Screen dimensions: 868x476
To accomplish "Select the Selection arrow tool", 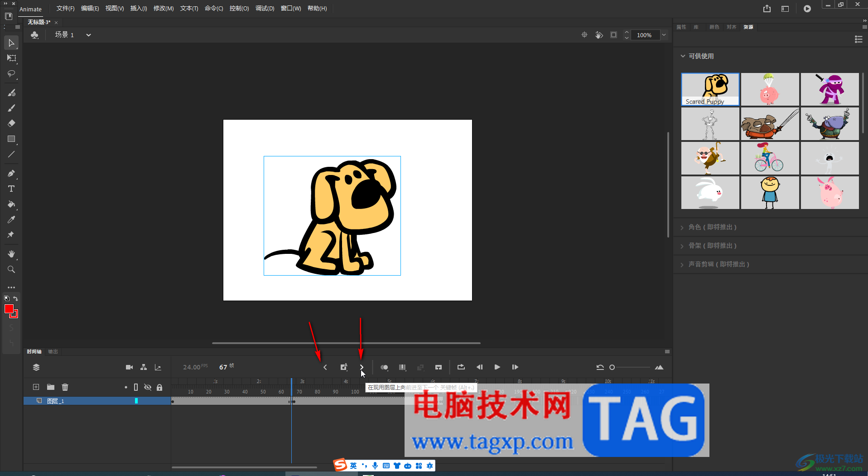I will [x=11, y=43].
